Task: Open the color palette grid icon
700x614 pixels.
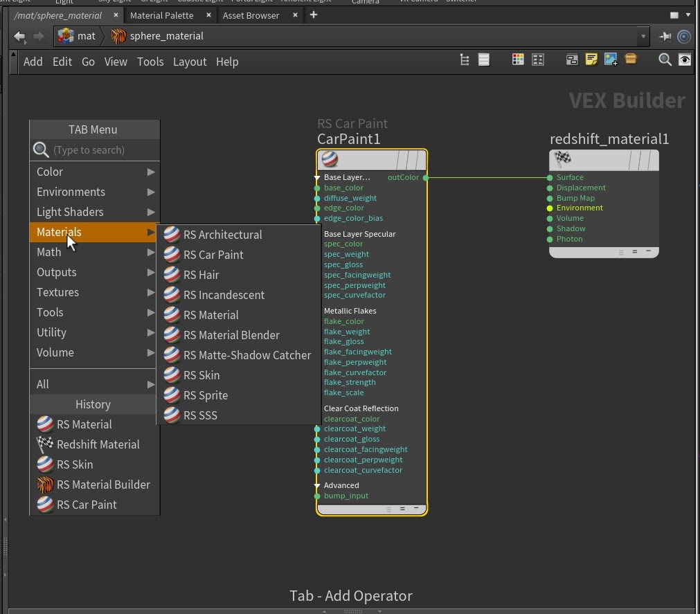Action: tap(518, 60)
